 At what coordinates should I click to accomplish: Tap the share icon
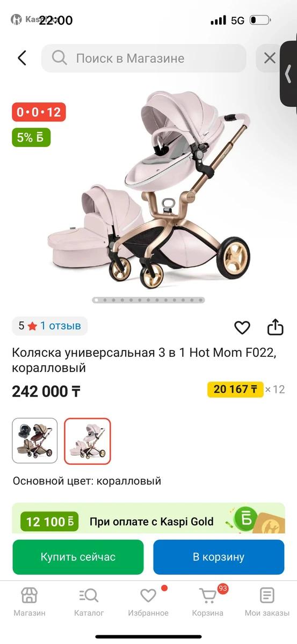(x=275, y=327)
